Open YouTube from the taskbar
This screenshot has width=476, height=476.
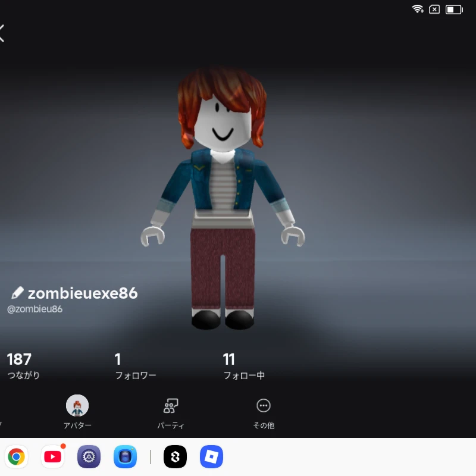click(52, 456)
